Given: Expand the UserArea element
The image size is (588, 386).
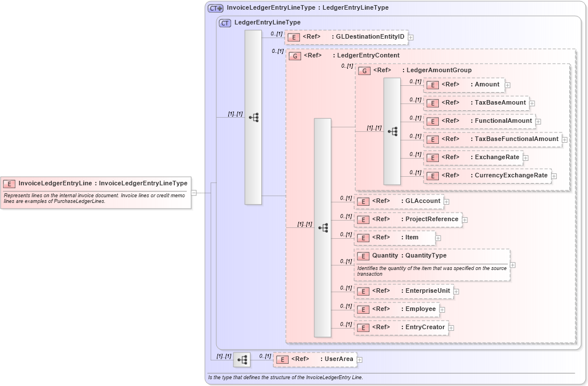Looking at the screenshot, I should (360, 359).
